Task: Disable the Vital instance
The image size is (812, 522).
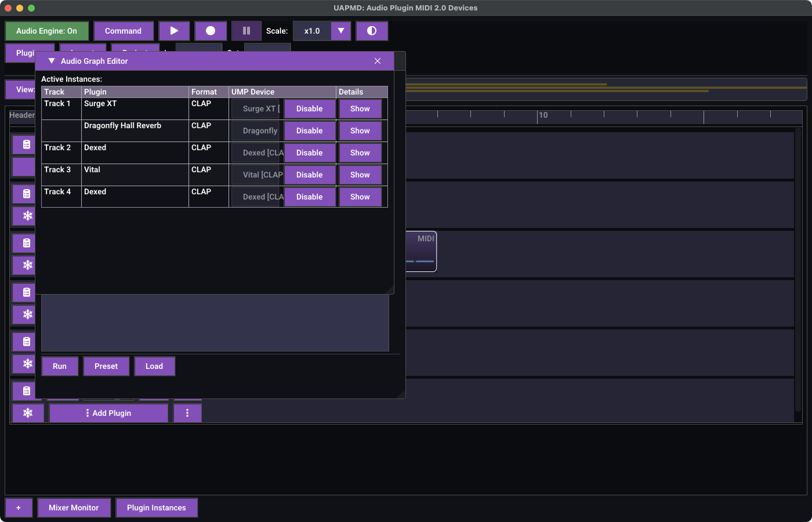Action: click(x=310, y=175)
